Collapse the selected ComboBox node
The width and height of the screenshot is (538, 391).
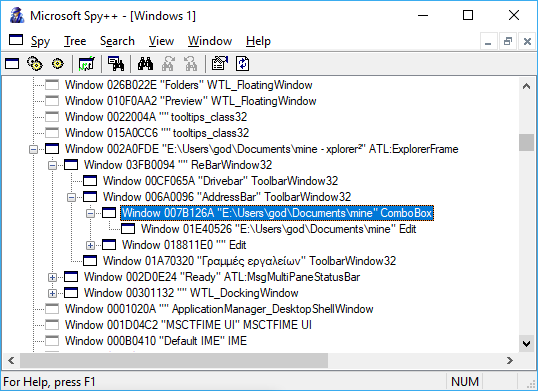[90, 213]
